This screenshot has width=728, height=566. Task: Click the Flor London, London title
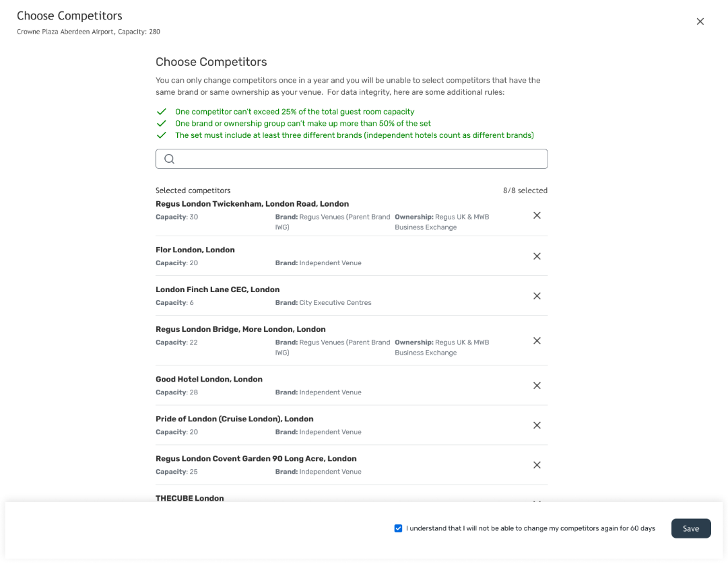(195, 250)
